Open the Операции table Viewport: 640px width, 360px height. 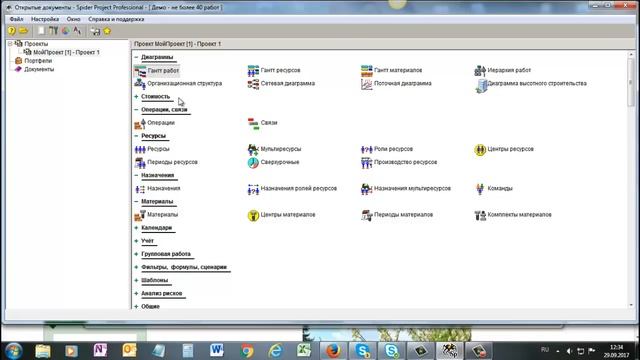point(155,123)
